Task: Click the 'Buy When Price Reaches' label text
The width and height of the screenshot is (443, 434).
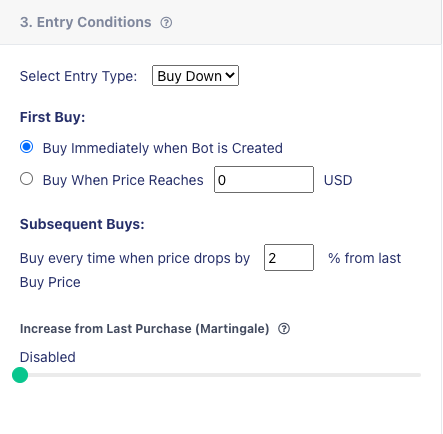Action: click(x=123, y=180)
